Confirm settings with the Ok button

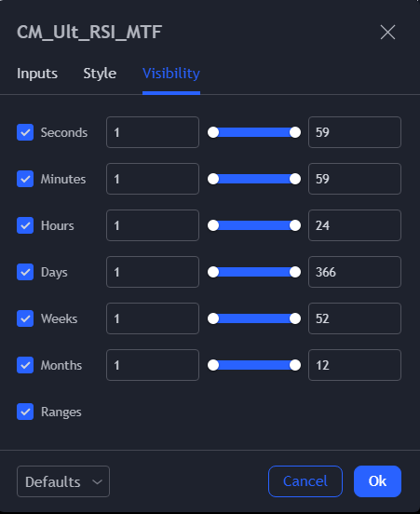pyautogui.click(x=377, y=481)
